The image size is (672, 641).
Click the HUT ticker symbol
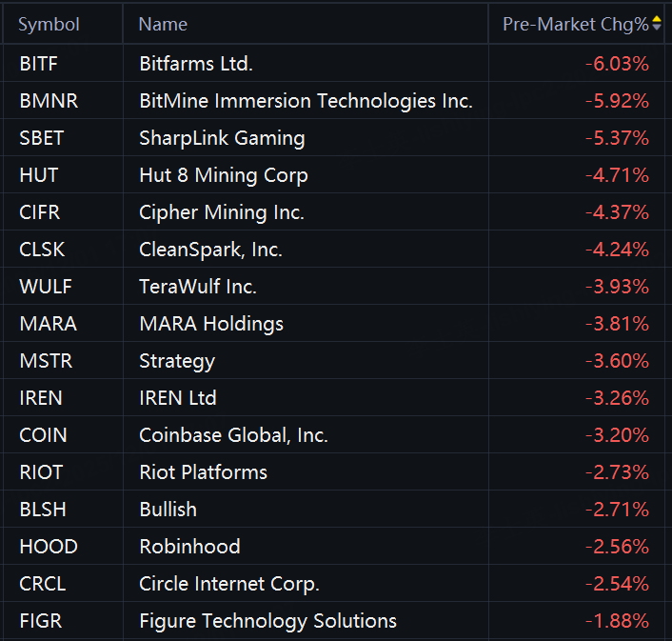(x=38, y=175)
